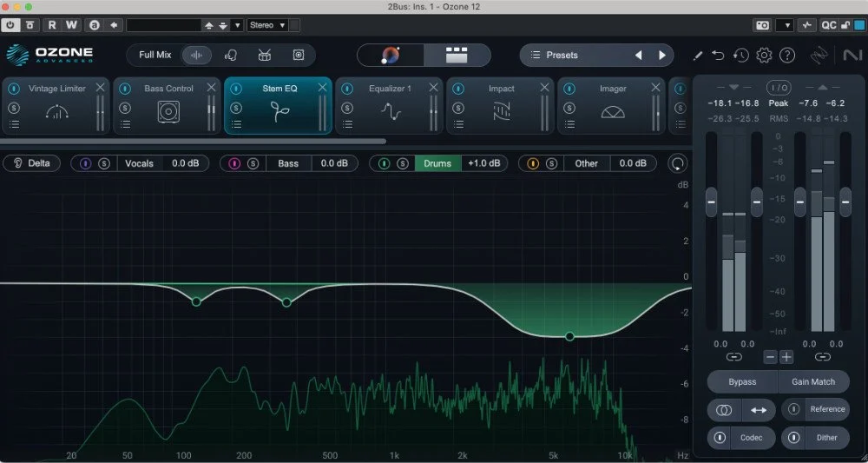This screenshot has width=868, height=463.
Task: Toggle Vintage Limiter module power
Action: click(x=15, y=89)
